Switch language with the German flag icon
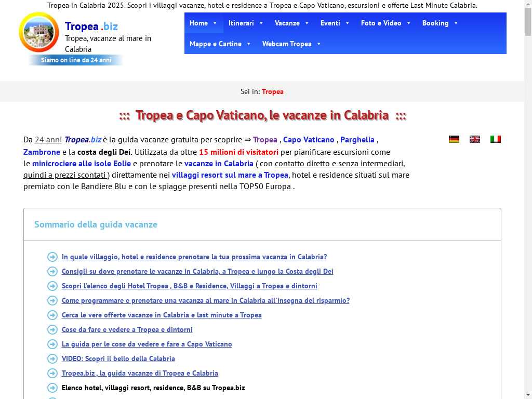This screenshot has width=532, height=399. click(x=454, y=139)
